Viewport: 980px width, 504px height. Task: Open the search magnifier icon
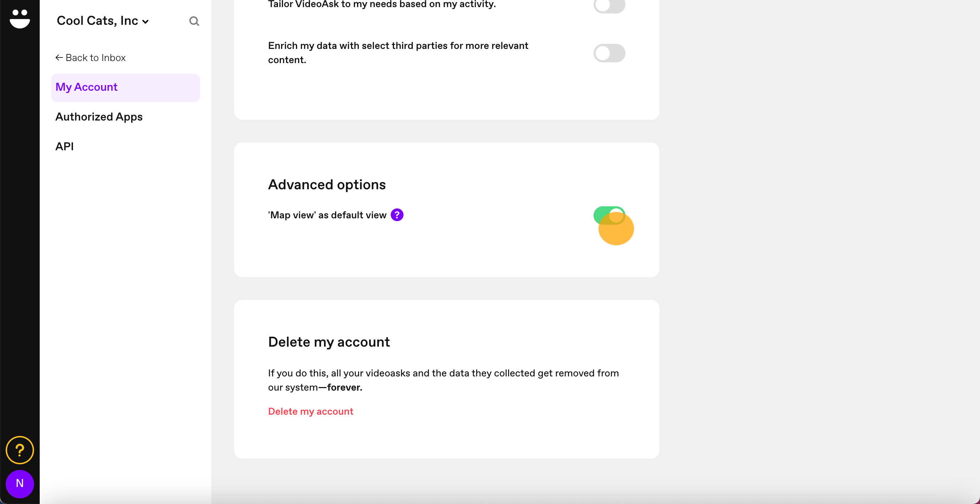(x=194, y=21)
